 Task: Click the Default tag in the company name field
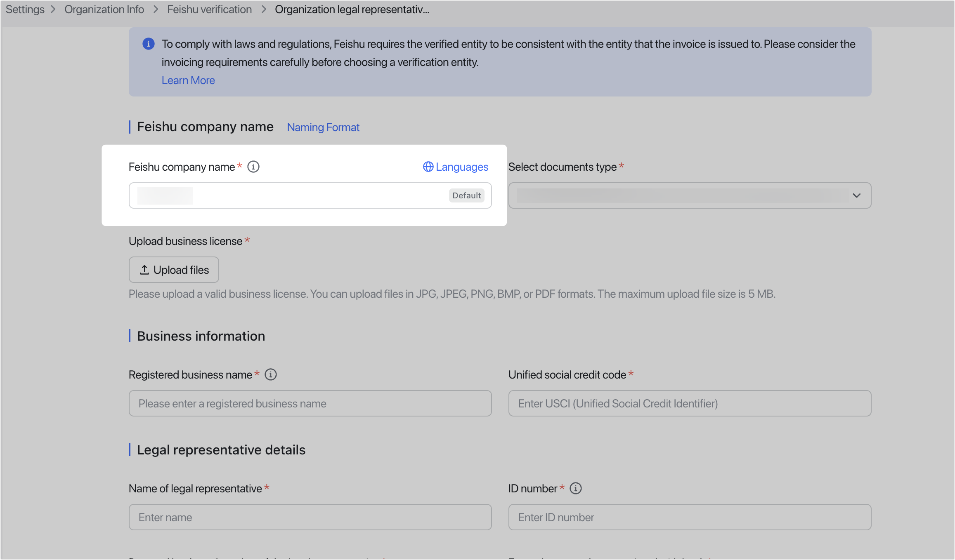click(466, 195)
